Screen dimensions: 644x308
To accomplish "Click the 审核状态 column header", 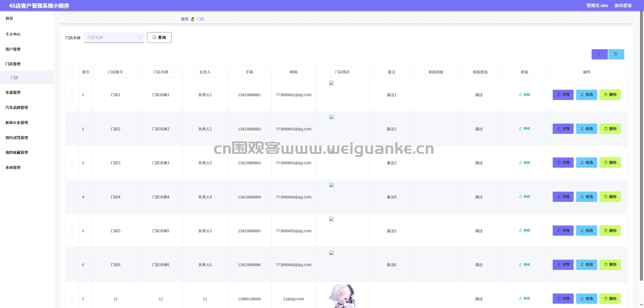I will [x=480, y=72].
